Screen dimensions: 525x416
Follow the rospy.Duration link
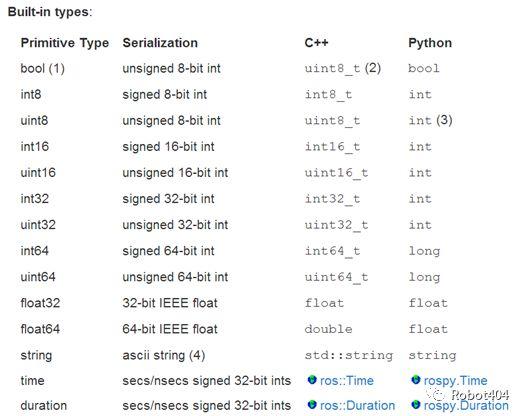(466, 406)
